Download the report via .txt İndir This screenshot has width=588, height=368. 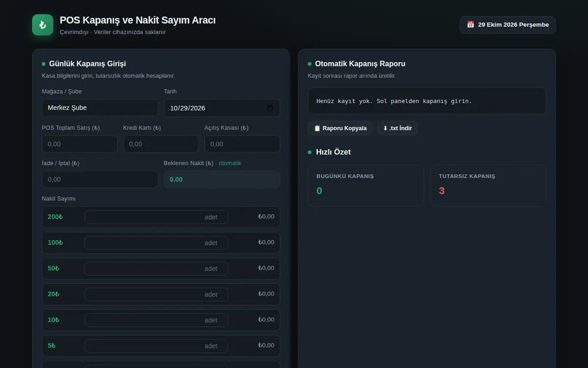click(397, 128)
